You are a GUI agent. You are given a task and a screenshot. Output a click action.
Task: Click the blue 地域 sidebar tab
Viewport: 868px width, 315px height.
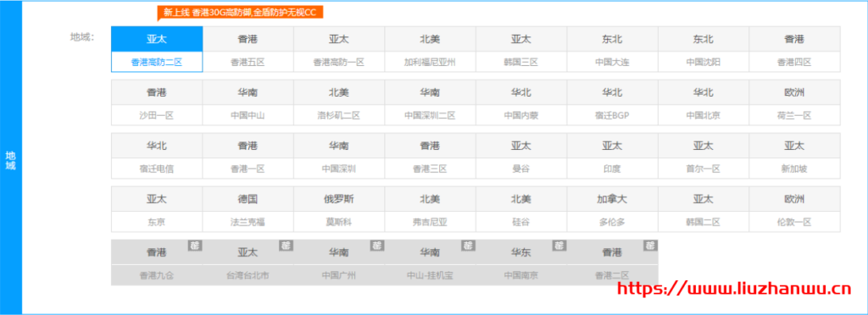tap(10, 157)
